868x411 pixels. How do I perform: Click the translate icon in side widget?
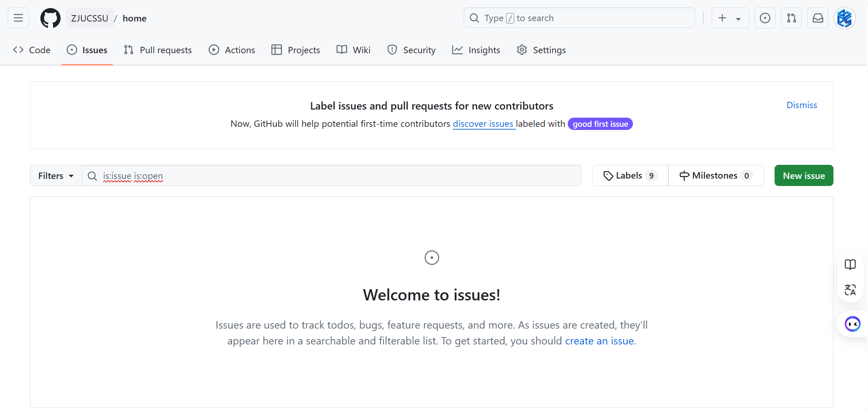coord(850,290)
